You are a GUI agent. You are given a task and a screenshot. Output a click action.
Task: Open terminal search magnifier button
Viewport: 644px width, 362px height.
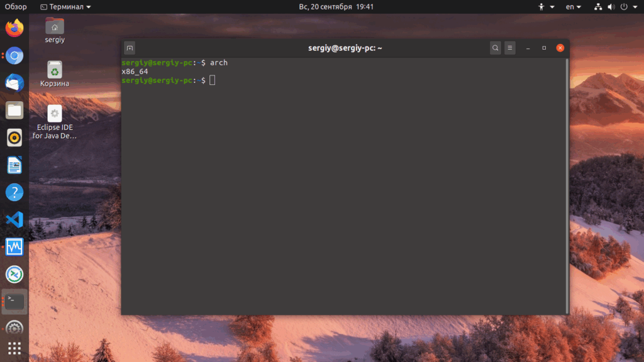tap(496, 48)
